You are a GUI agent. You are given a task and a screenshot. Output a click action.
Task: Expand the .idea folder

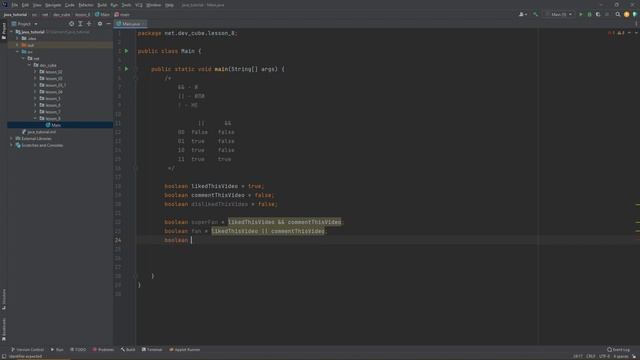pyautogui.click(x=18, y=38)
